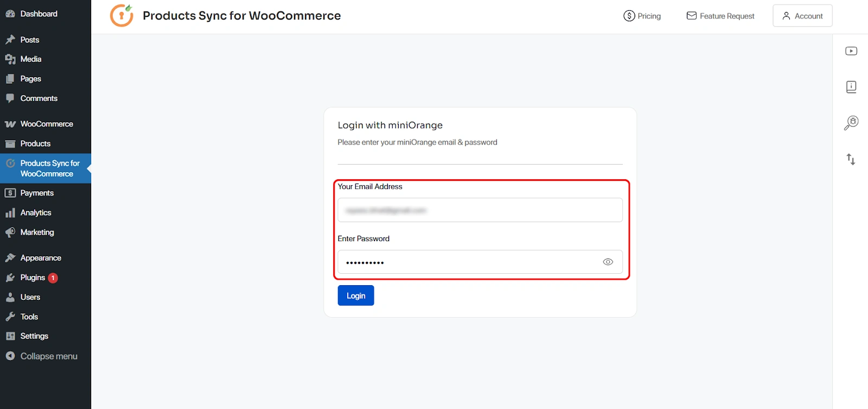Click the Feature Request envelope icon
The height and width of the screenshot is (409, 868).
click(692, 16)
